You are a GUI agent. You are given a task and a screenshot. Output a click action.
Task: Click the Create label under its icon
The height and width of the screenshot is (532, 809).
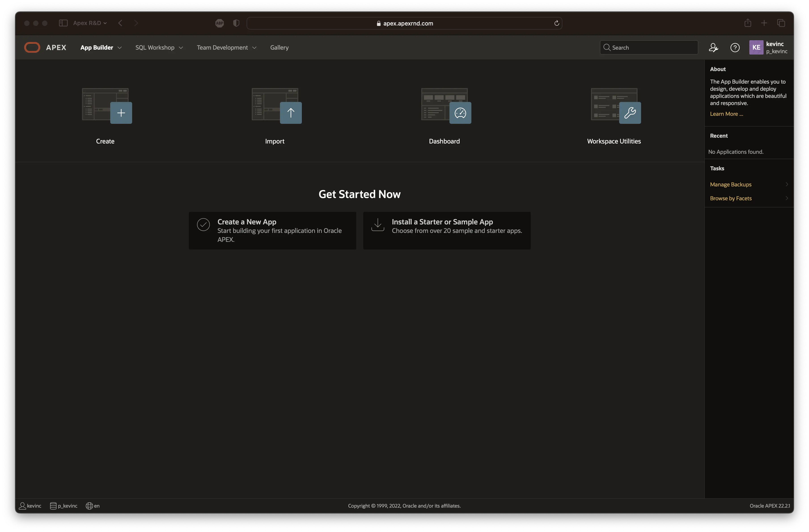105,141
